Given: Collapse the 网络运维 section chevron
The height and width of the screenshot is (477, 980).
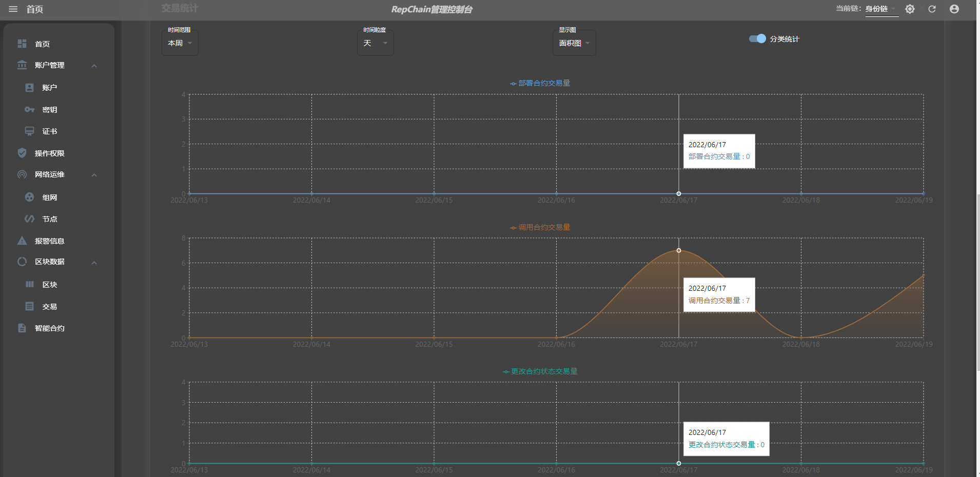Looking at the screenshot, I should point(94,175).
